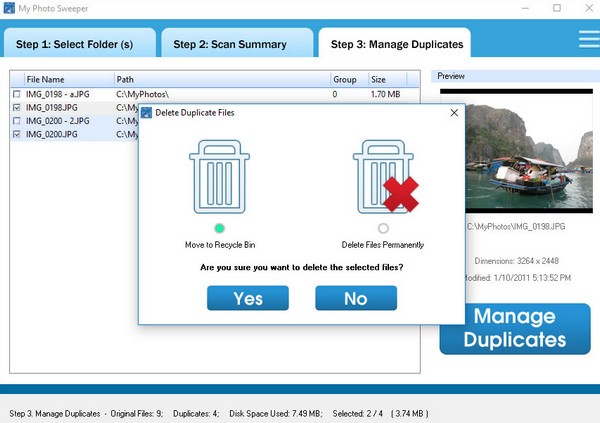
Task: Uncheck the IMG_0200.JPG file checkbox
Action: point(16,133)
